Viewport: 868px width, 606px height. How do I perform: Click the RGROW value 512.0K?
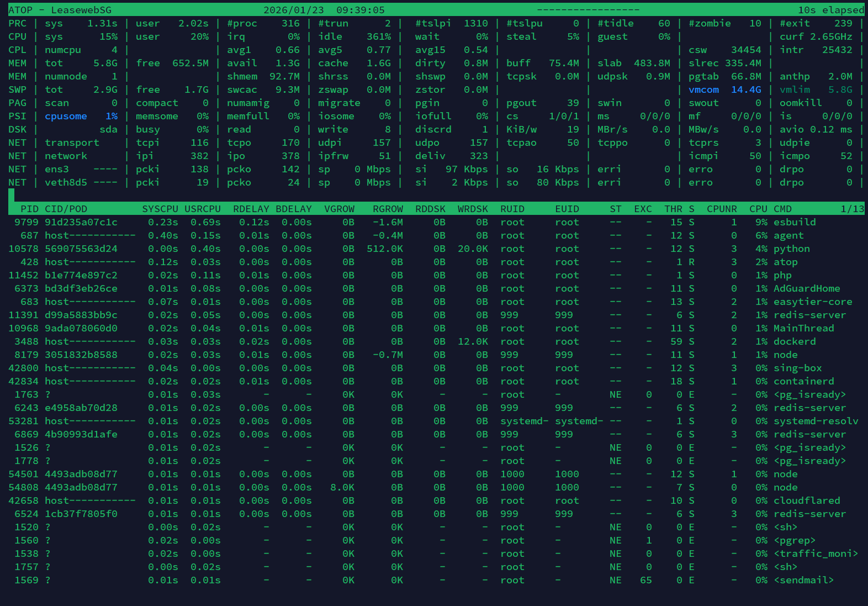(x=385, y=249)
